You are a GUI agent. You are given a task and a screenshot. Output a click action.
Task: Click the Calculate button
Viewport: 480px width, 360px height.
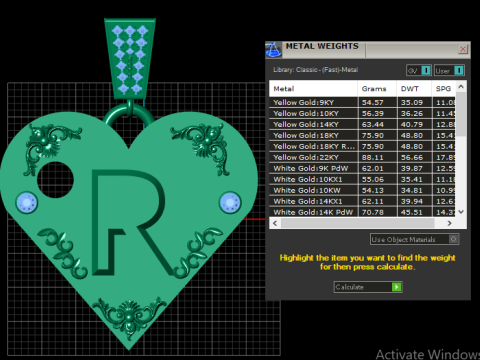[368, 287]
